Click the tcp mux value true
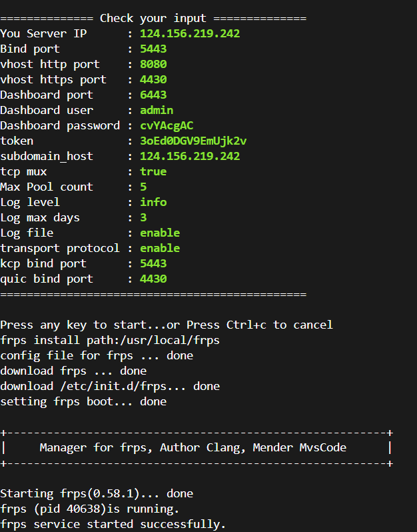This screenshot has height=532, width=417. 153,171
